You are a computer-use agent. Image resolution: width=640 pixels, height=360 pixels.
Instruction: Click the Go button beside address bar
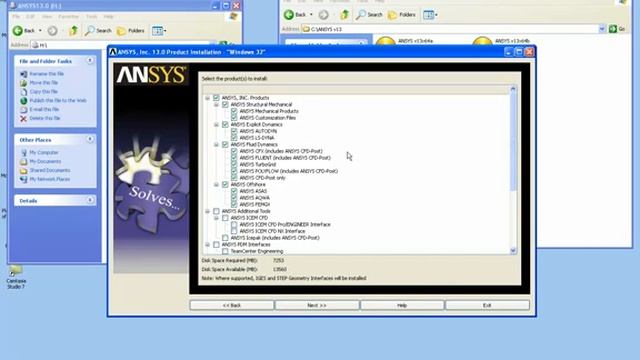pyautogui.click(x=617, y=29)
